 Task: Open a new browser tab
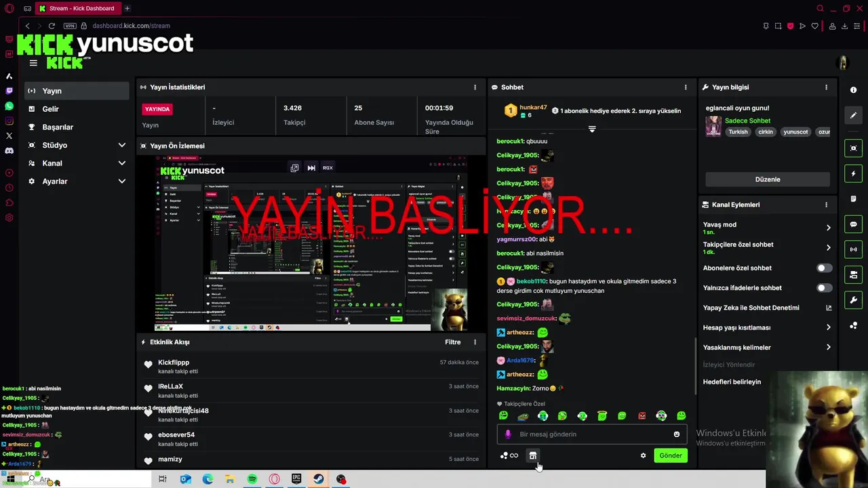point(127,8)
